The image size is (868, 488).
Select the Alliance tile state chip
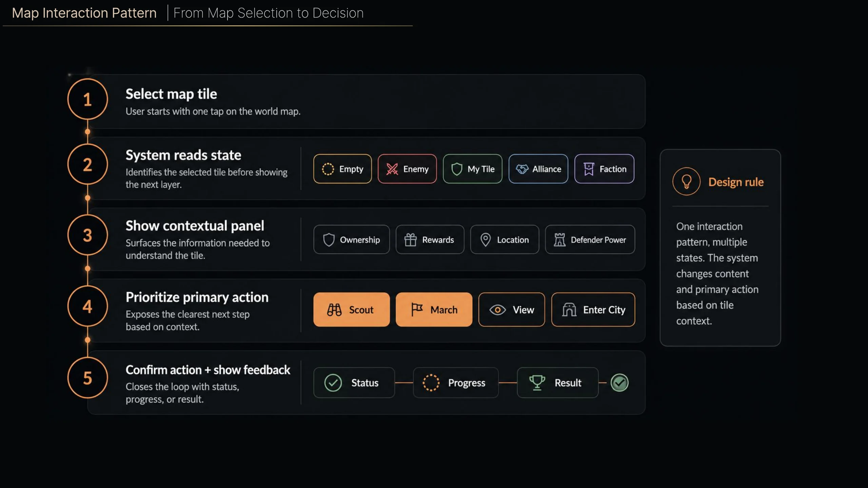(x=538, y=169)
